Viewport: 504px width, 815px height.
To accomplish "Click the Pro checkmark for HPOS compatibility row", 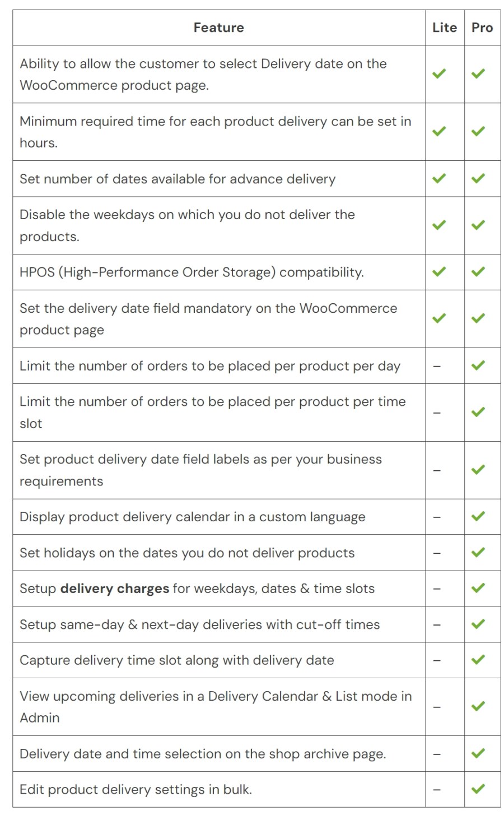I will (x=478, y=272).
